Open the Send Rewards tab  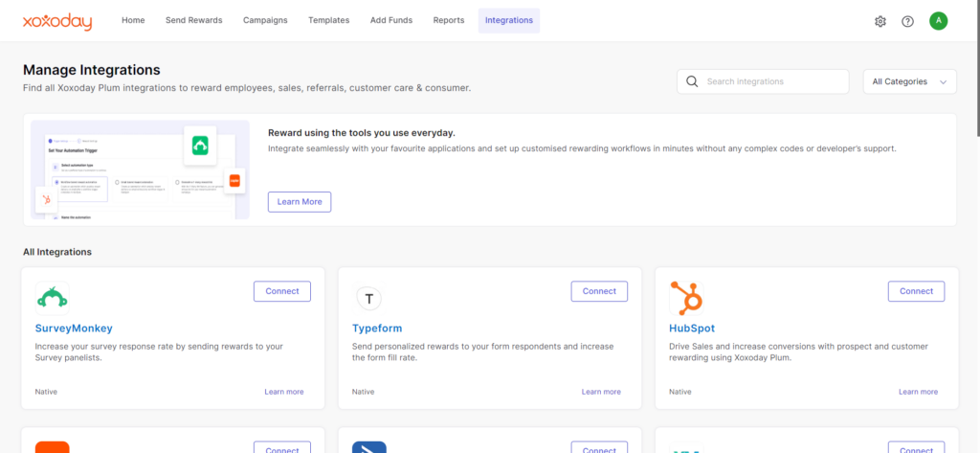click(x=193, y=21)
